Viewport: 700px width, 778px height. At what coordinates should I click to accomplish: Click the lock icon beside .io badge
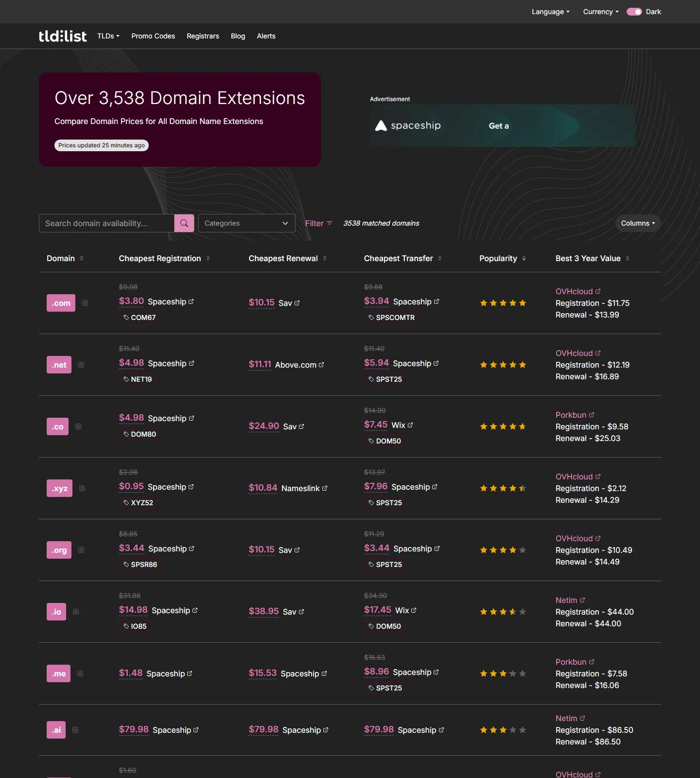pyautogui.click(x=76, y=612)
